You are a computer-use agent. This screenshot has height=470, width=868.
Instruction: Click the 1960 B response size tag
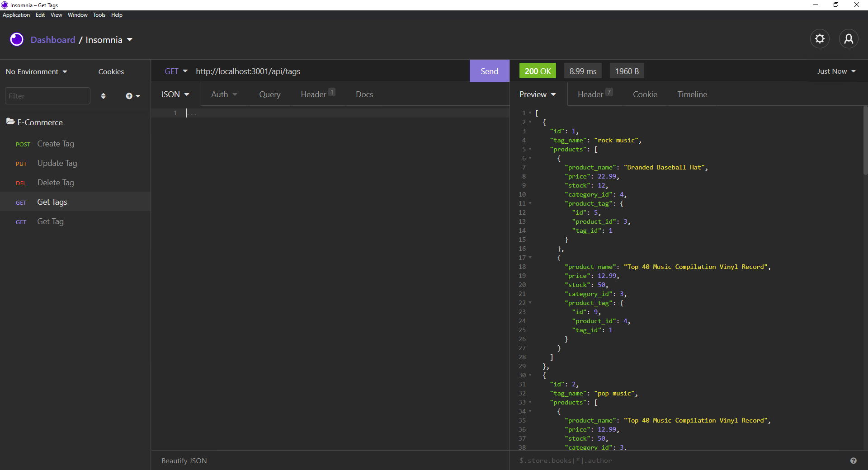tap(627, 71)
